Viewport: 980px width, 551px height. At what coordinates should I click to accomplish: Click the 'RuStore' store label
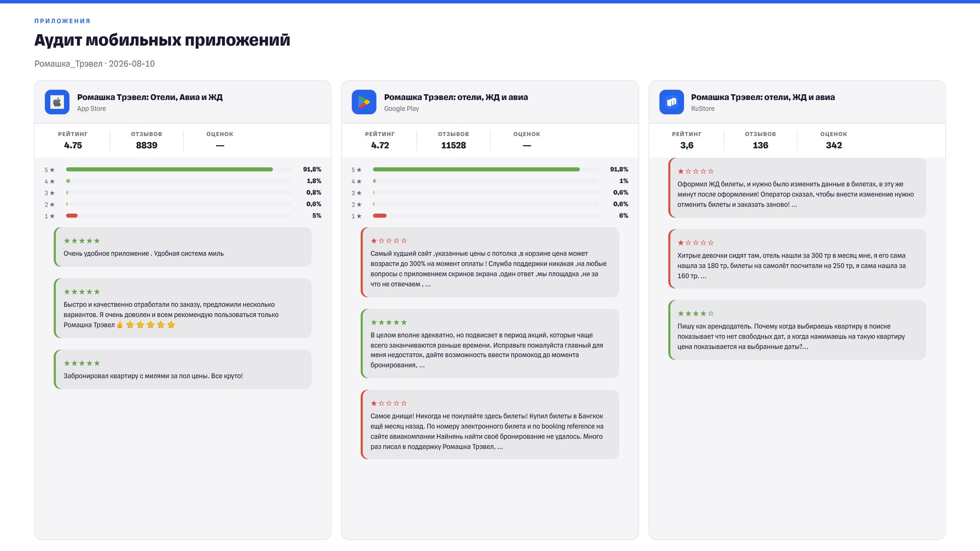[x=703, y=109]
